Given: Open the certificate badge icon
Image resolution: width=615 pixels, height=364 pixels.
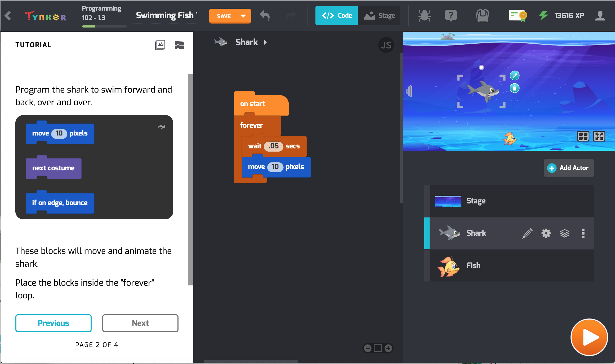Looking at the screenshot, I should 518,16.
